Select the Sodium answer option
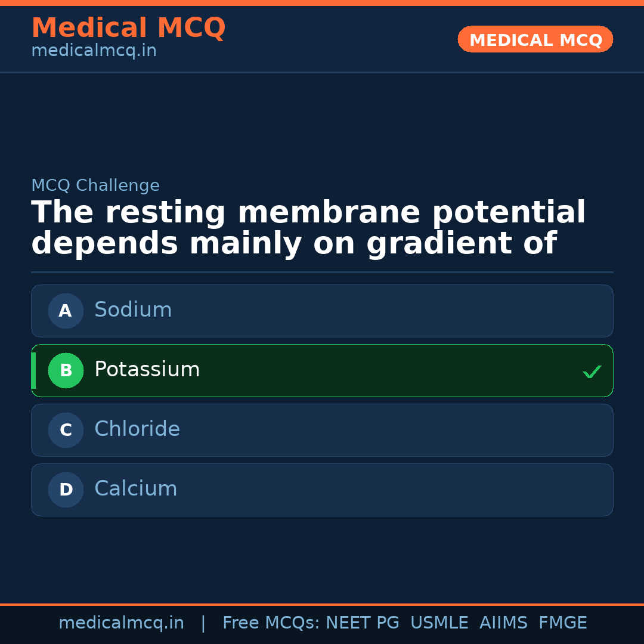The image size is (644, 644). (322, 311)
